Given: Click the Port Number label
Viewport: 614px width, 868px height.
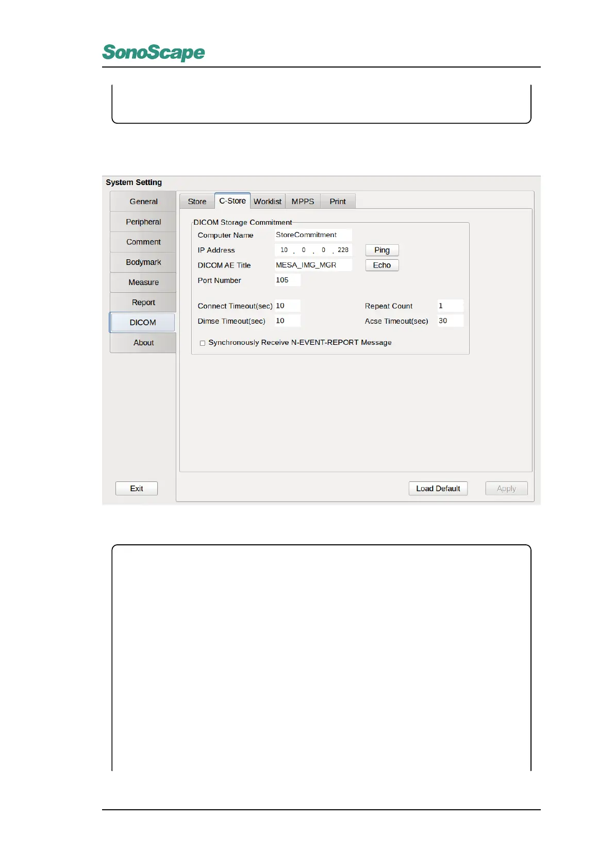Looking at the screenshot, I should [x=219, y=280].
